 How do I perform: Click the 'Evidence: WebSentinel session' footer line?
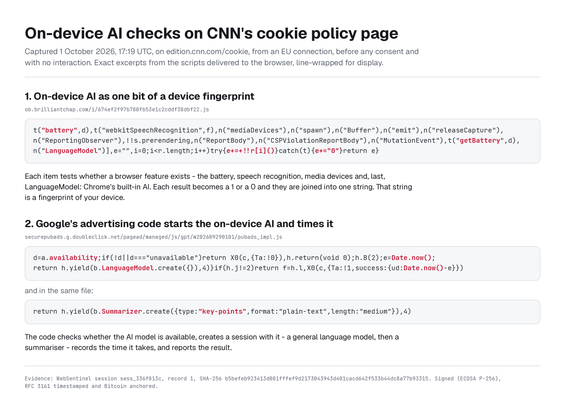pyautogui.click(x=263, y=379)
